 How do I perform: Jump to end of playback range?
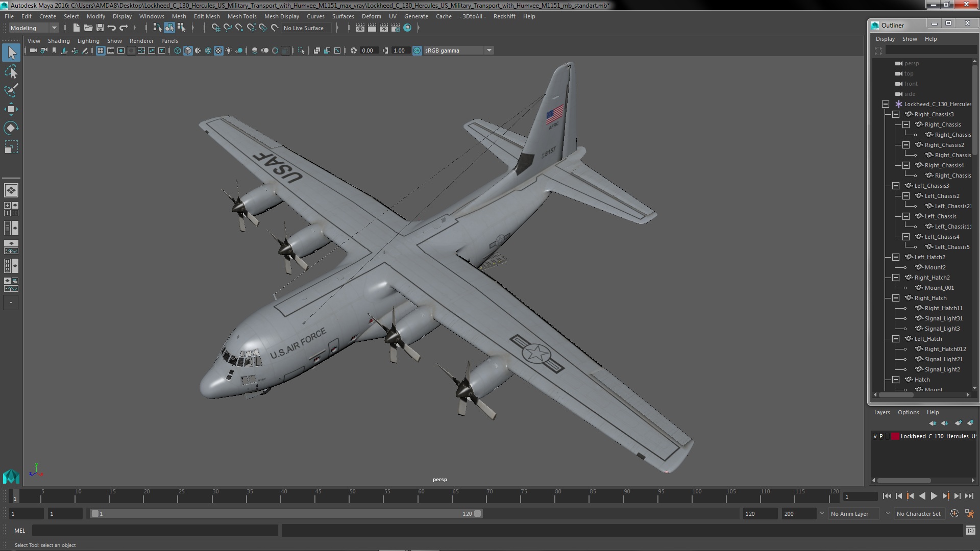[x=969, y=496]
